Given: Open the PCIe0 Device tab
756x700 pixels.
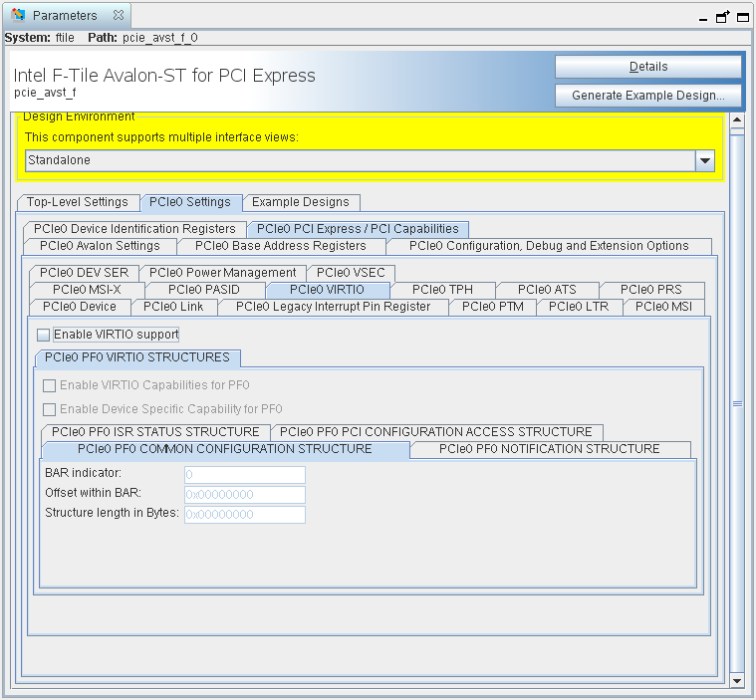Looking at the screenshot, I should [x=80, y=307].
